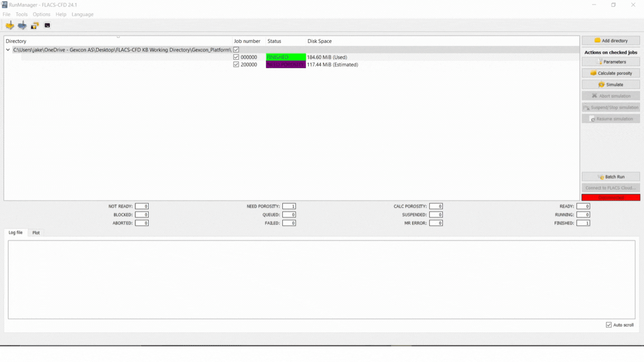Image resolution: width=644 pixels, height=362 pixels.
Task: Select job number 000000 text
Action: (x=249, y=57)
